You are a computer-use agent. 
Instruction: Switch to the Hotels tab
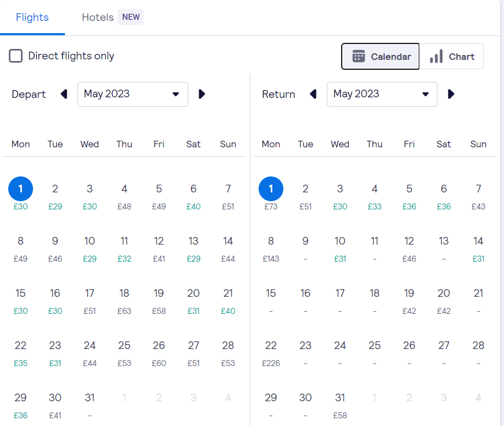[97, 17]
